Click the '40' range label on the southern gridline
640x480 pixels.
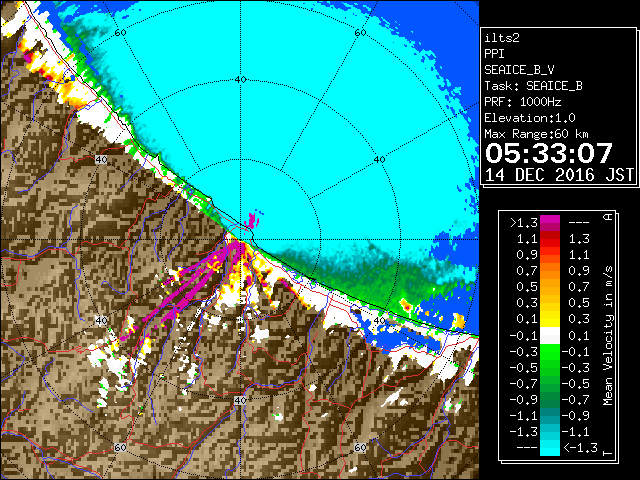240,401
